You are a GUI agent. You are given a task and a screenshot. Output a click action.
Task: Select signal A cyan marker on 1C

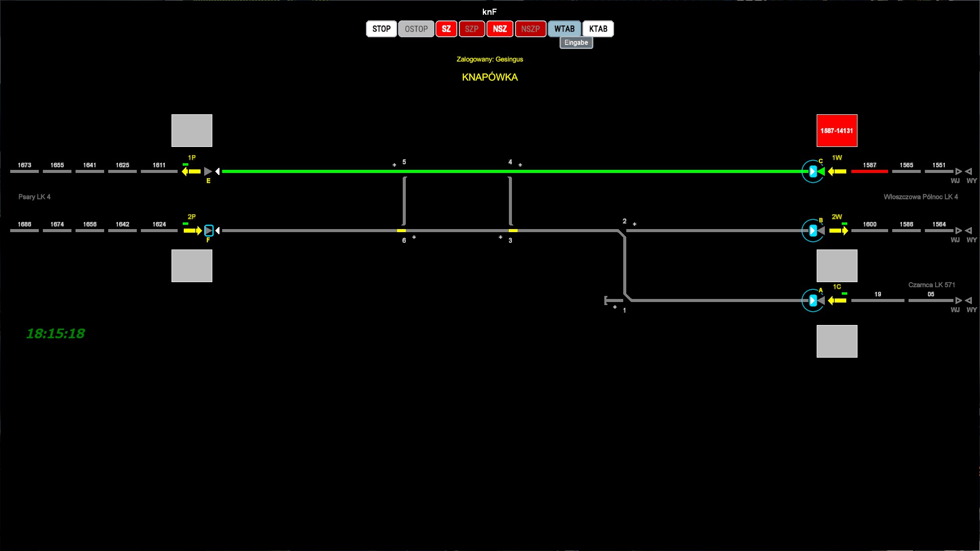[x=813, y=301]
